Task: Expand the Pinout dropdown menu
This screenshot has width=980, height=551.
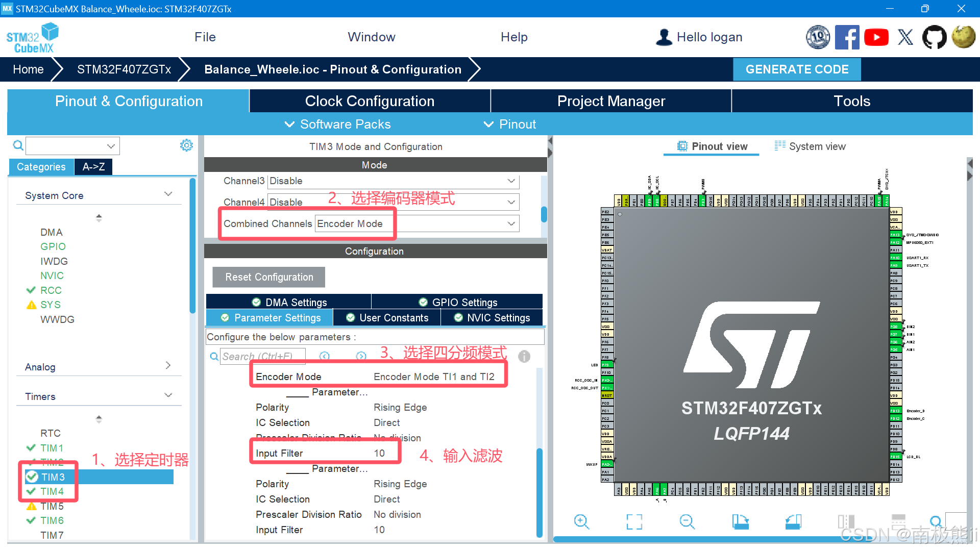Action: click(x=509, y=124)
